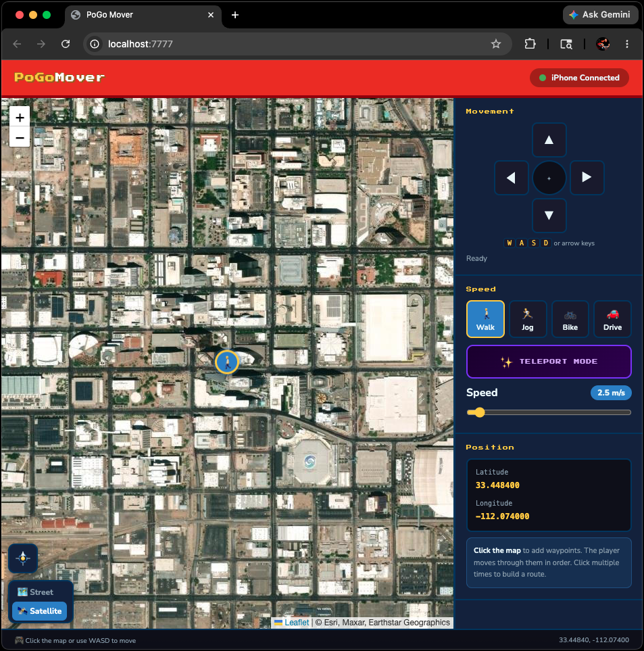This screenshot has height=651, width=644.
Task: Click the Ready status text
Action: (476, 258)
